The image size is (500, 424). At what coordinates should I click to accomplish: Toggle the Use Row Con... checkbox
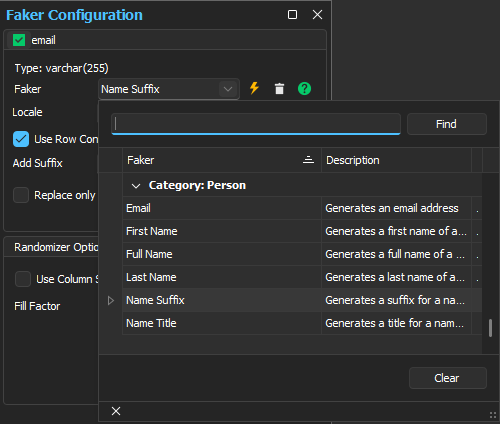(21, 139)
